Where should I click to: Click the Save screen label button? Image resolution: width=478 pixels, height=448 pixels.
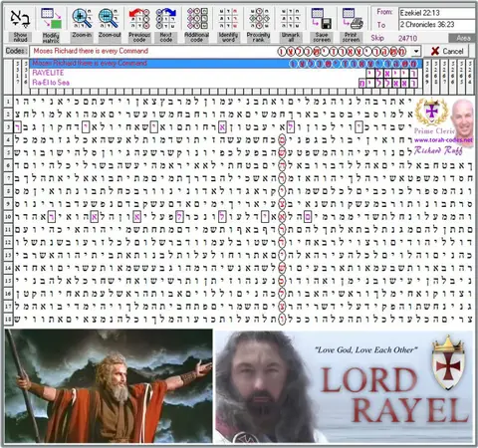tap(322, 37)
